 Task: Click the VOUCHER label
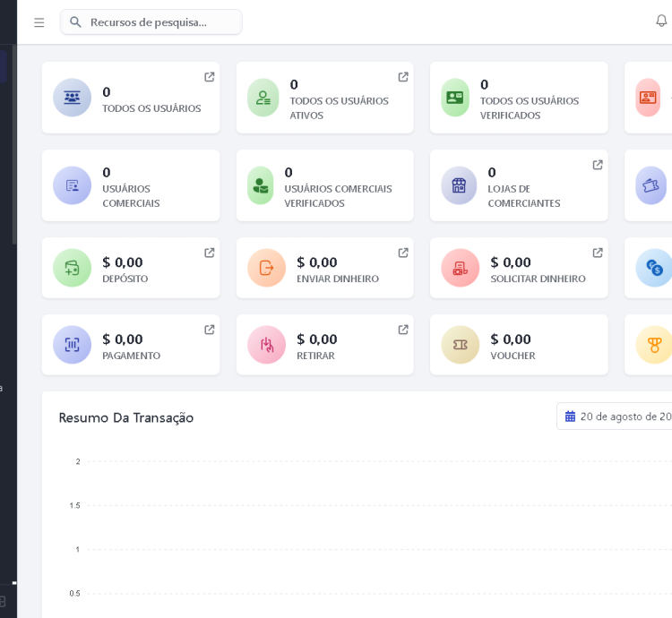pyautogui.click(x=513, y=356)
